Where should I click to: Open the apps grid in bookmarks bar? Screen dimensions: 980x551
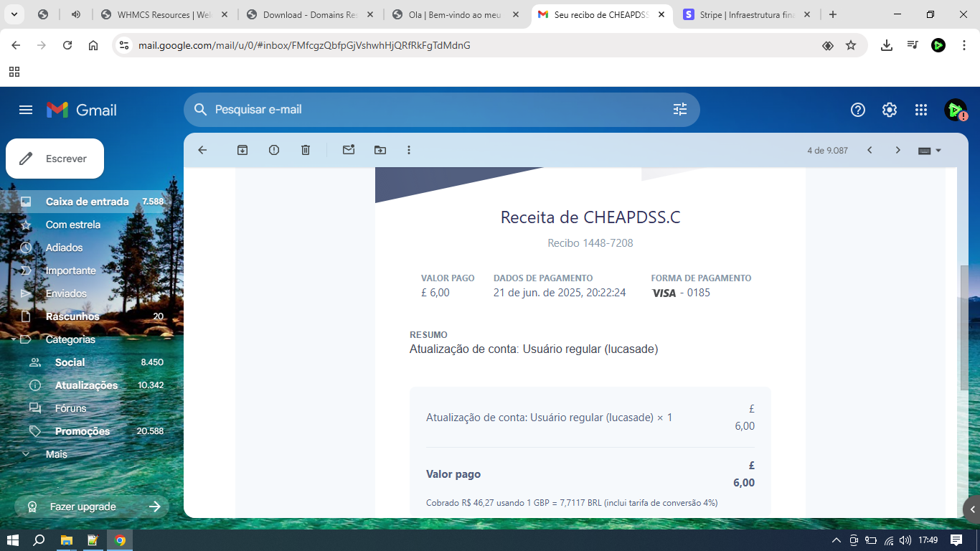pos(14,72)
